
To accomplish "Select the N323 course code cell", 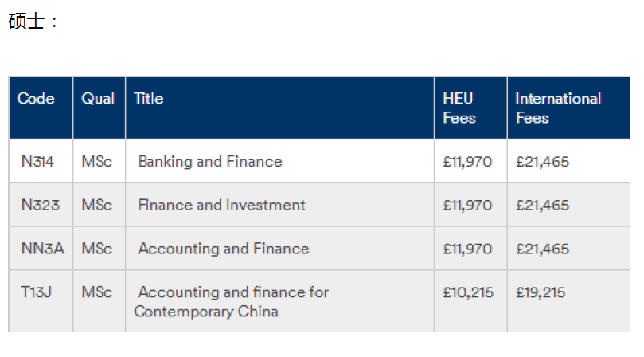I will point(41,205).
